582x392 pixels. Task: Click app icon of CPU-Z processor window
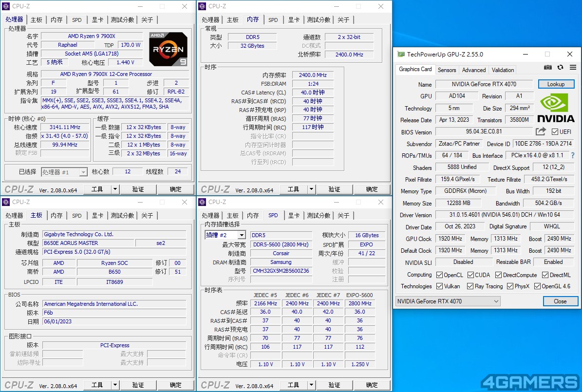point(6,6)
